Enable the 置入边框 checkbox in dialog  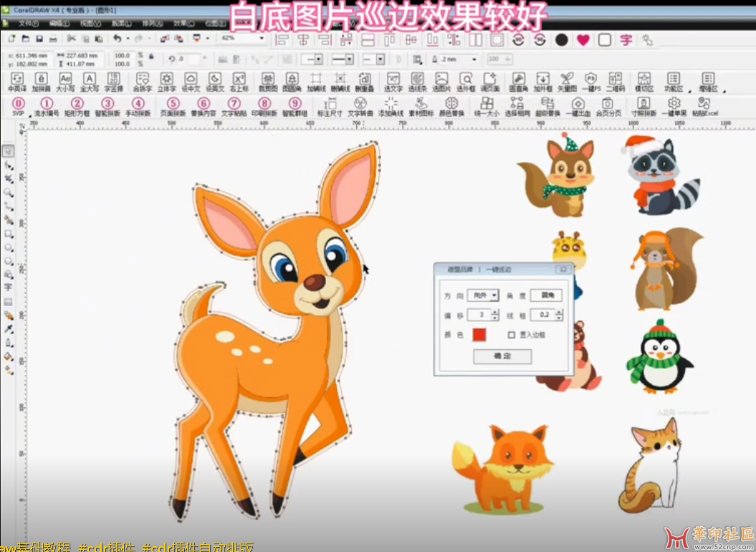click(x=512, y=335)
